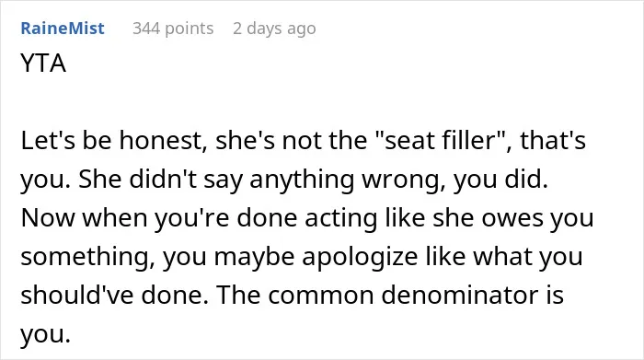Click the word "points" beside 344

[190, 29]
